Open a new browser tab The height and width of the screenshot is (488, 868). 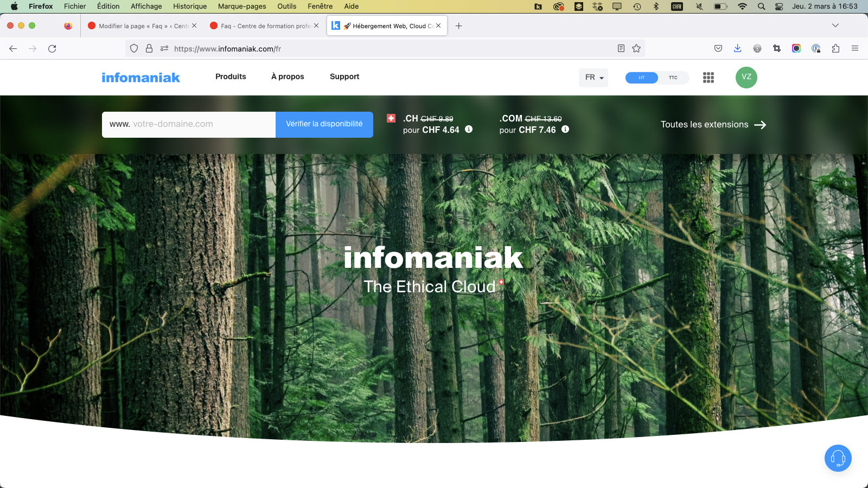tap(459, 26)
